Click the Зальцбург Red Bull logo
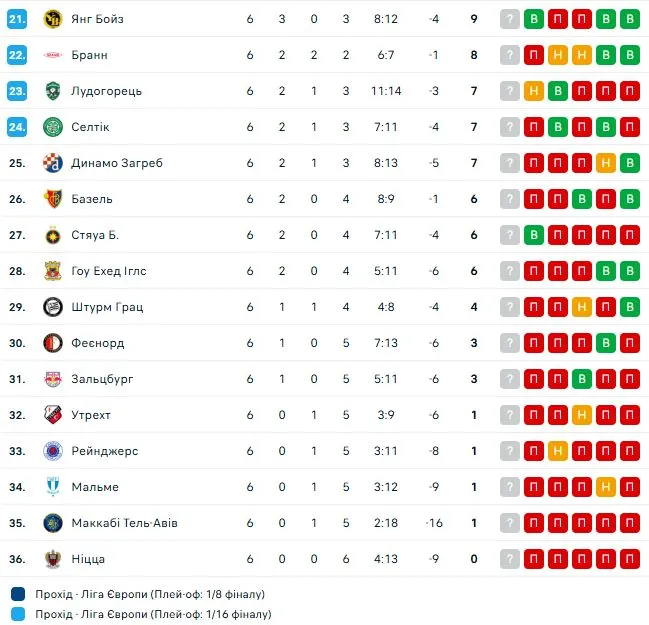The image size is (649, 625). [x=53, y=379]
